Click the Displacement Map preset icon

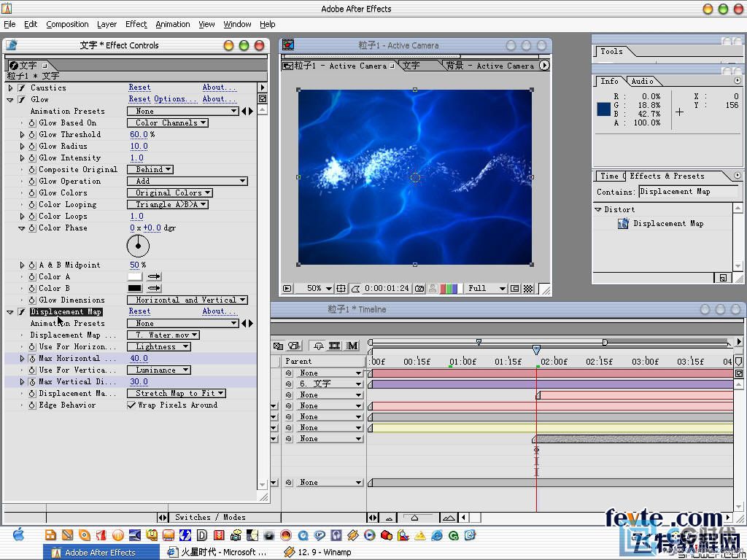pyautogui.click(x=623, y=223)
